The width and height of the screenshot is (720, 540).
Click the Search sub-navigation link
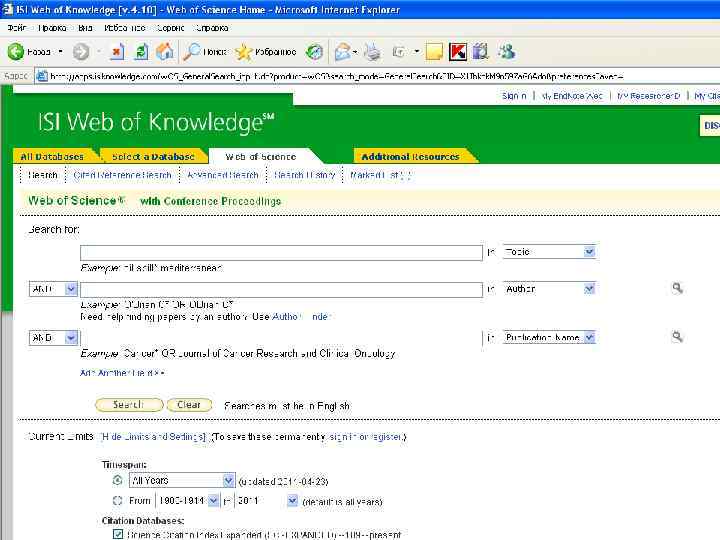[x=43, y=175]
